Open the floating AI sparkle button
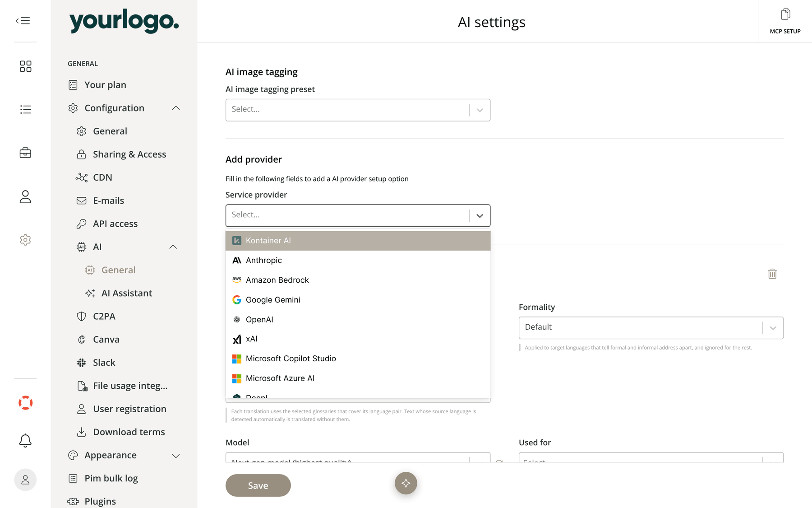This screenshot has width=812, height=508. click(406, 483)
